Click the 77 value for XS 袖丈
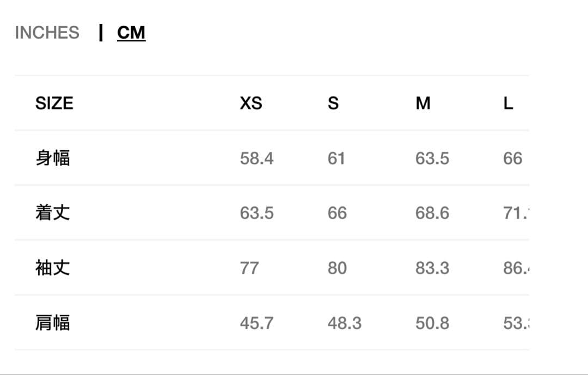This screenshot has height=375, width=588. pos(249,268)
